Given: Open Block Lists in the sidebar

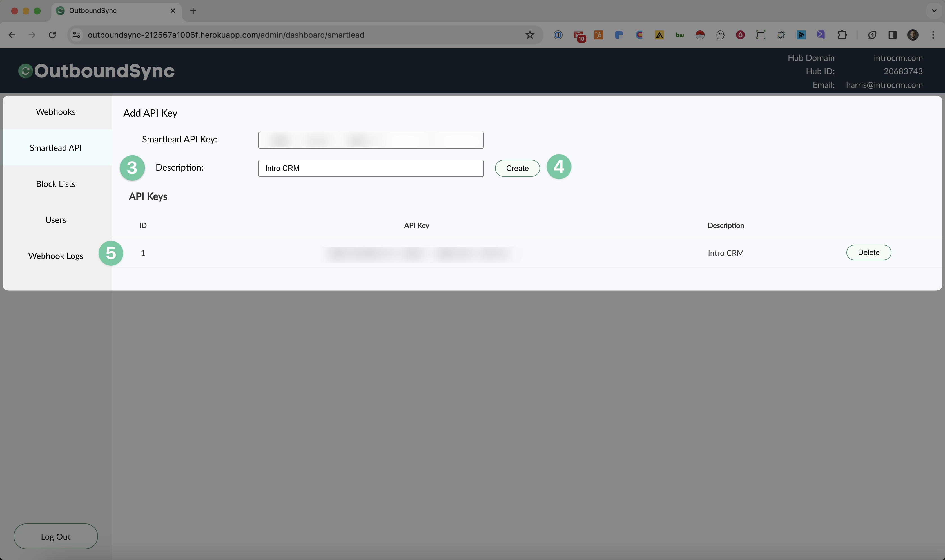Looking at the screenshot, I should coord(56,184).
